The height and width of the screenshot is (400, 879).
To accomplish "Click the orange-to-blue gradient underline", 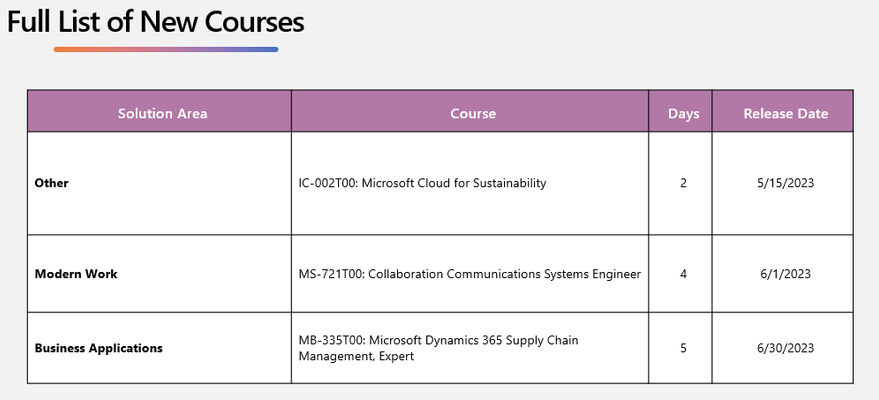I will click(x=166, y=49).
